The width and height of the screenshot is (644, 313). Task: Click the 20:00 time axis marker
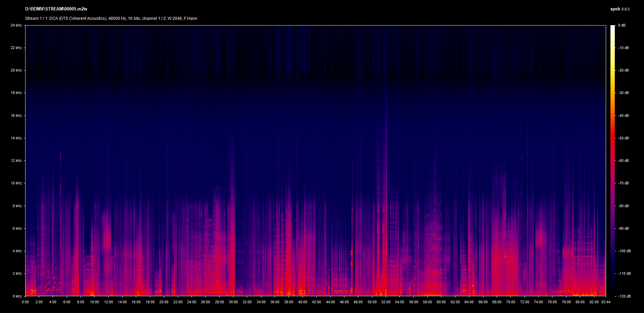164,302
